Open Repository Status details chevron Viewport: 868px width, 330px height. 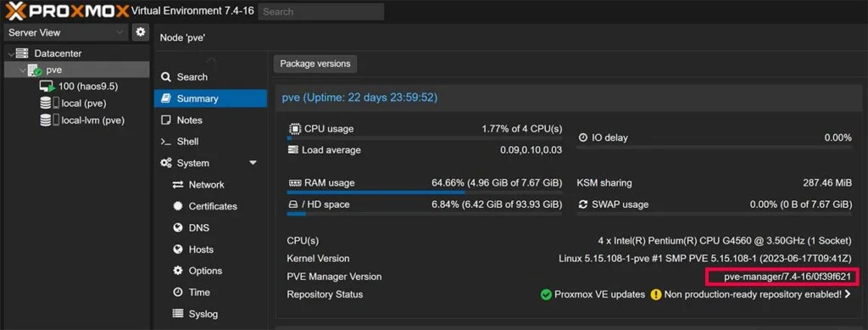pos(848,294)
